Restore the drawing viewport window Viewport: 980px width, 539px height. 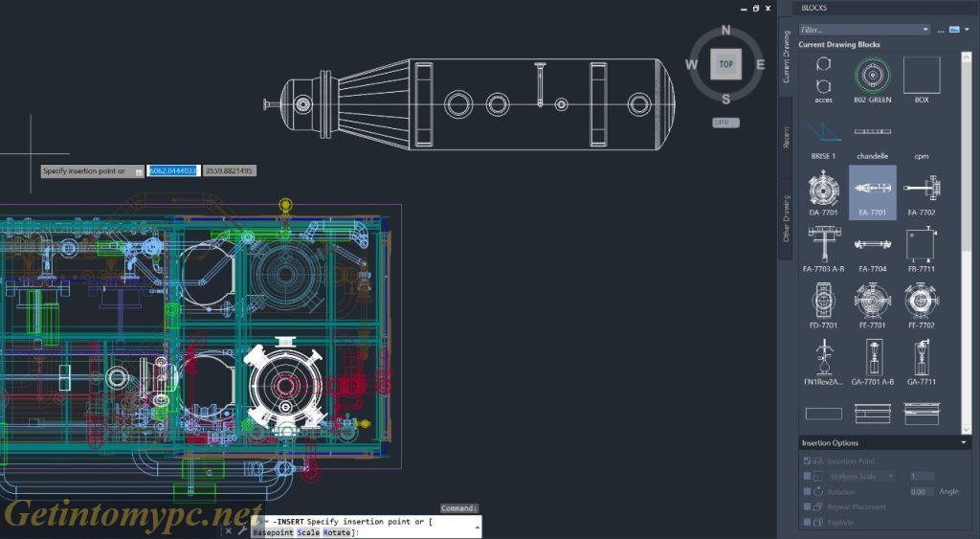(x=756, y=8)
